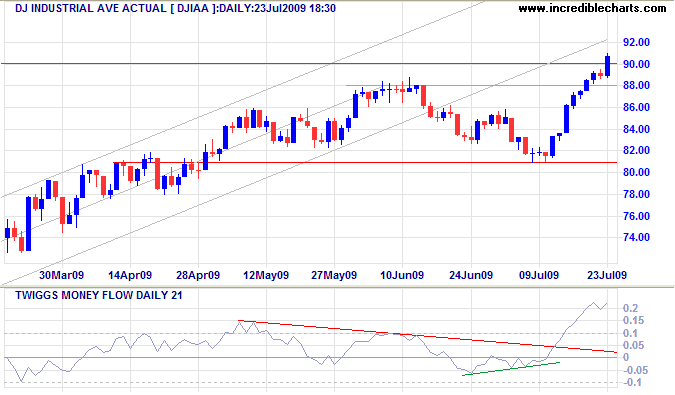This screenshot has height=395, width=675.
Task: Click the 78.00 price axis label
Action: [636, 194]
